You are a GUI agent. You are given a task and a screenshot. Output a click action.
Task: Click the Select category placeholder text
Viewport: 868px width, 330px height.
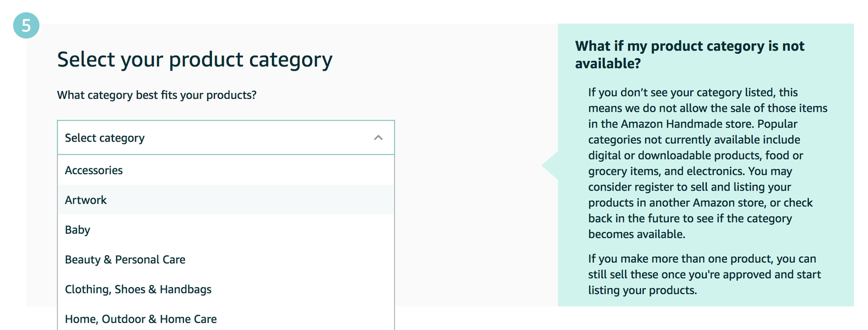(x=105, y=138)
